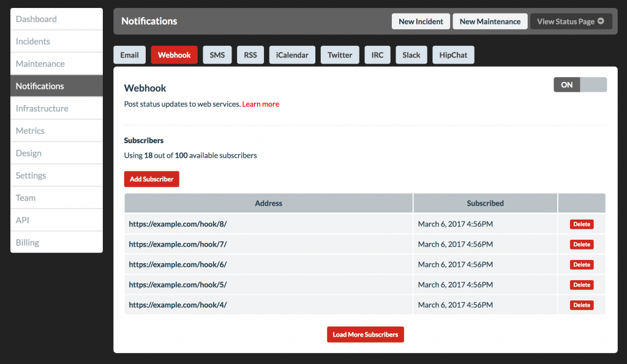Open the SMS notifications tab
Image resolution: width=627 pixels, height=364 pixels.
tap(217, 54)
